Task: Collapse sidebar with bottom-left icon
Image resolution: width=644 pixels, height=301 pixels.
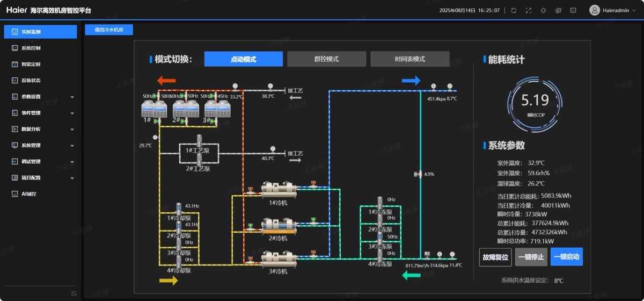Action: pyautogui.click(x=74, y=293)
